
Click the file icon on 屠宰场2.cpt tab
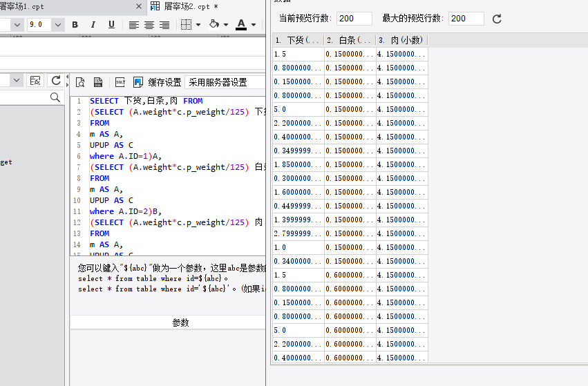[x=155, y=6]
